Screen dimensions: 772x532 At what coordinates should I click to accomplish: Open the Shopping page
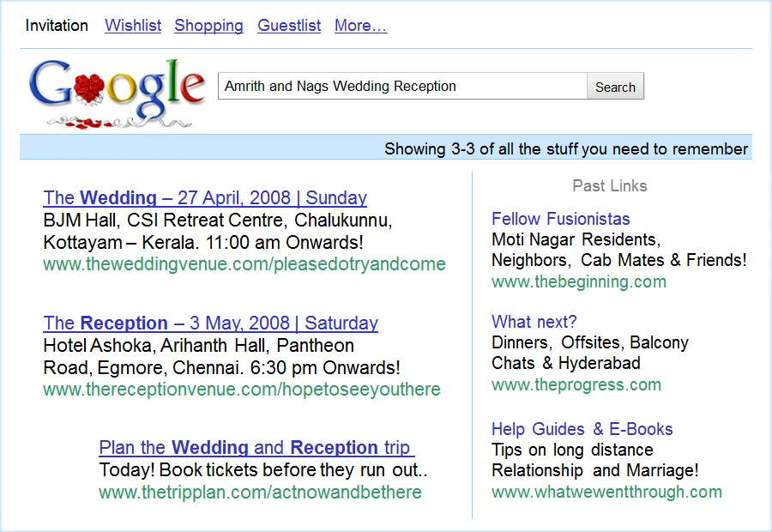pos(208,26)
